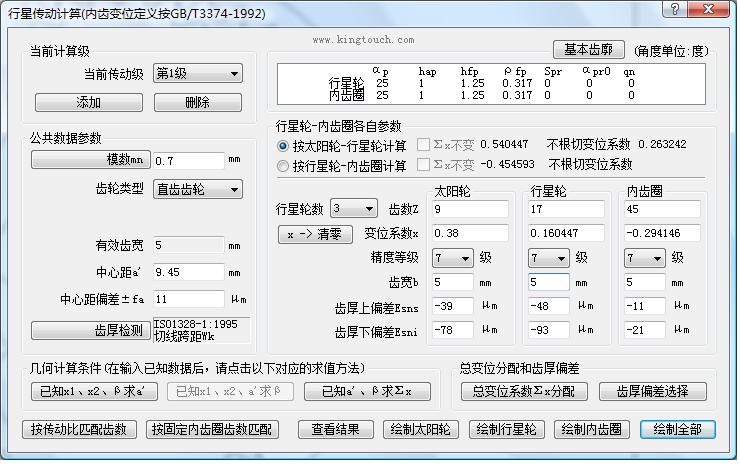740x466 pixels.
Task: Click 已知x1、x2、β求a' button
Action: pos(94,391)
